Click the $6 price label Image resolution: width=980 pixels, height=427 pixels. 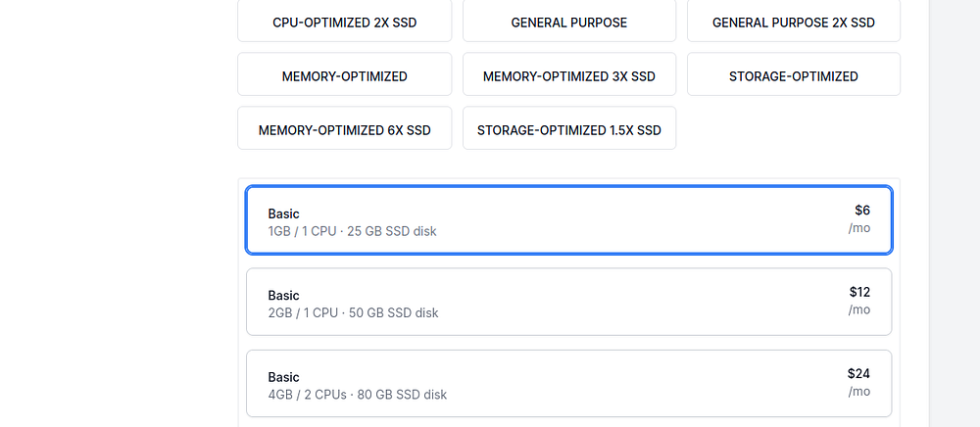point(861,210)
